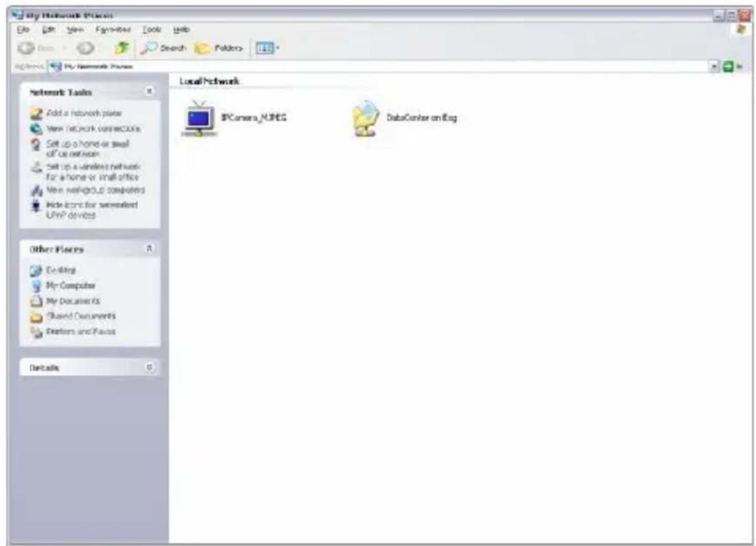Click the View network connections globe icon
This screenshot has width=756, height=546.
pos(36,129)
